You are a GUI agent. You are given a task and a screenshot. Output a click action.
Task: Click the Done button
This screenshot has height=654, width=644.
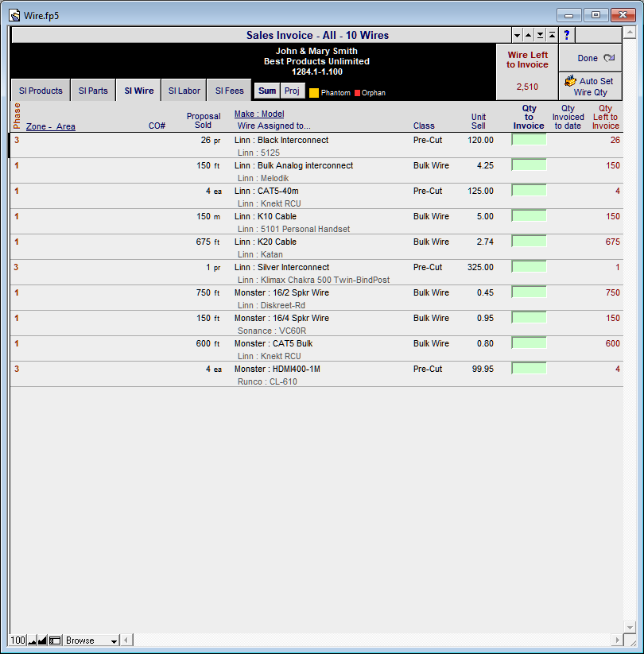[x=590, y=58]
